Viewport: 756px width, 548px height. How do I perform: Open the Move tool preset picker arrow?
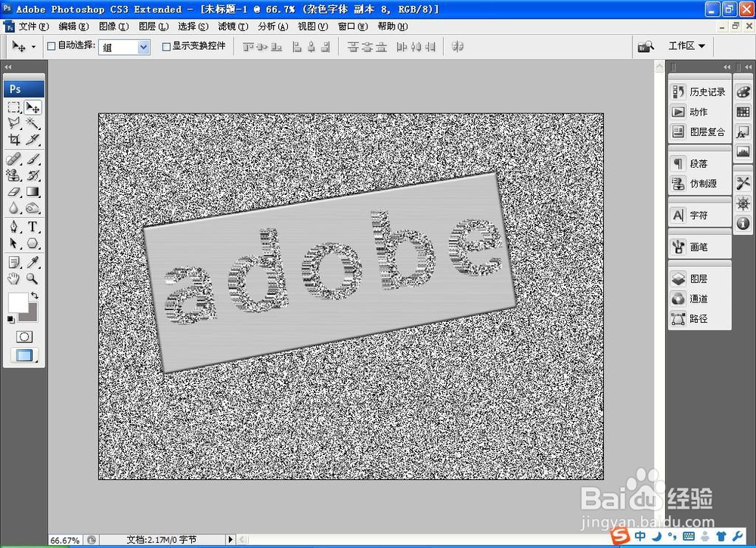33,47
